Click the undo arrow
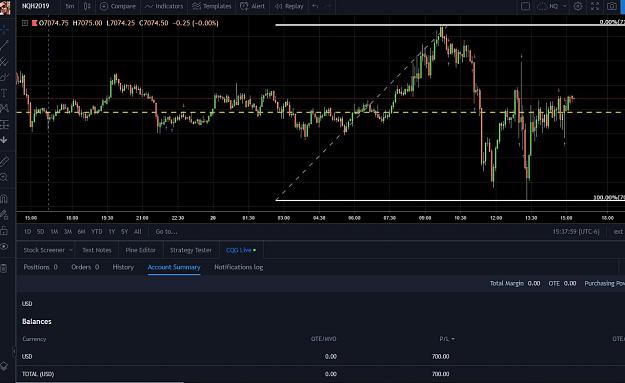 click(315, 6)
